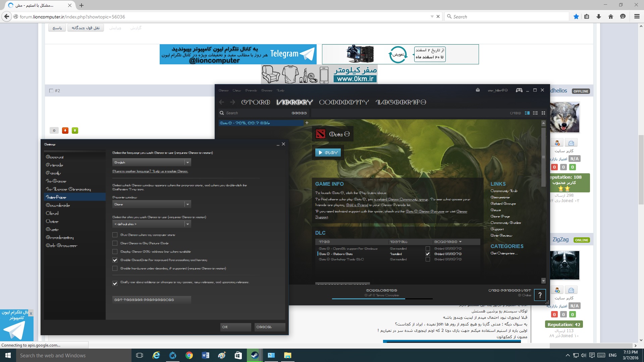The image size is (644, 362).
Task: Switch library to list view icon
Action: tap(535, 113)
